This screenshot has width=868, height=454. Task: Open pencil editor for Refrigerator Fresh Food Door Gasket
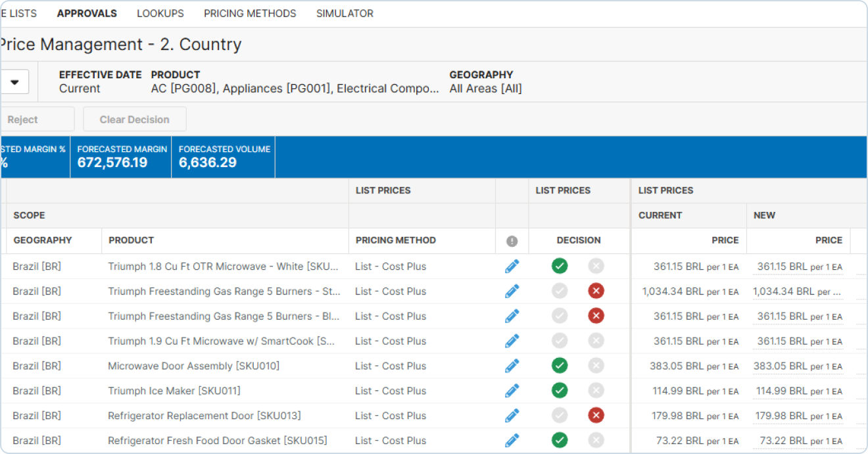[512, 441]
